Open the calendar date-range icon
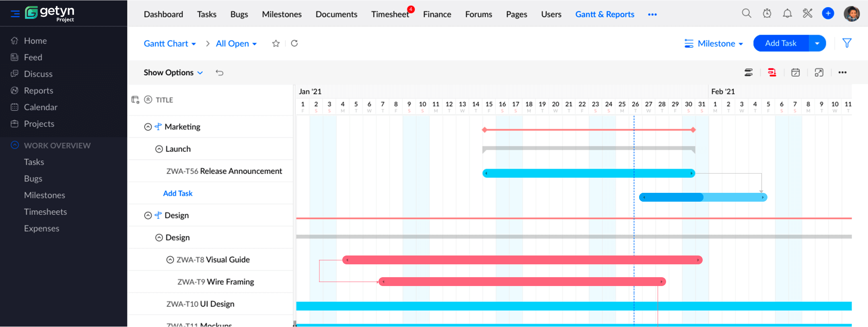This screenshot has height=327, width=868. (795, 72)
